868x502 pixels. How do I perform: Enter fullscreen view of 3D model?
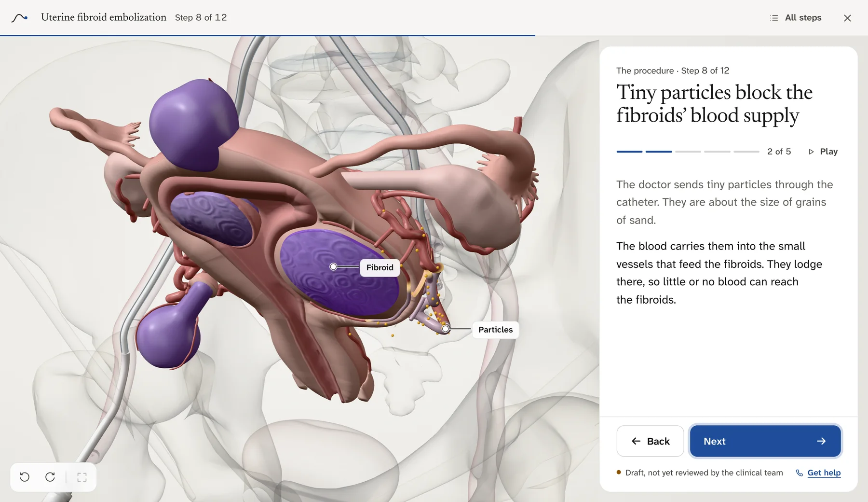click(82, 477)
